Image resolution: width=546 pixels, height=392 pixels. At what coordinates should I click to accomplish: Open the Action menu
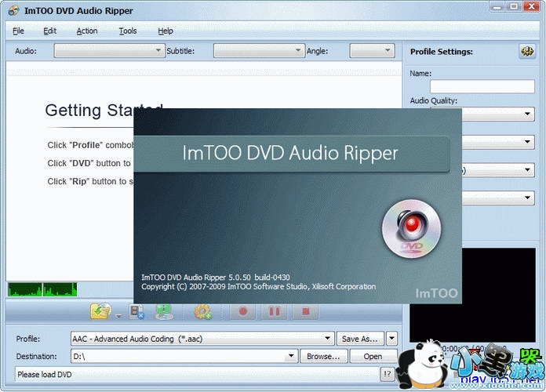pyautogui.click(x=87, y=31)
